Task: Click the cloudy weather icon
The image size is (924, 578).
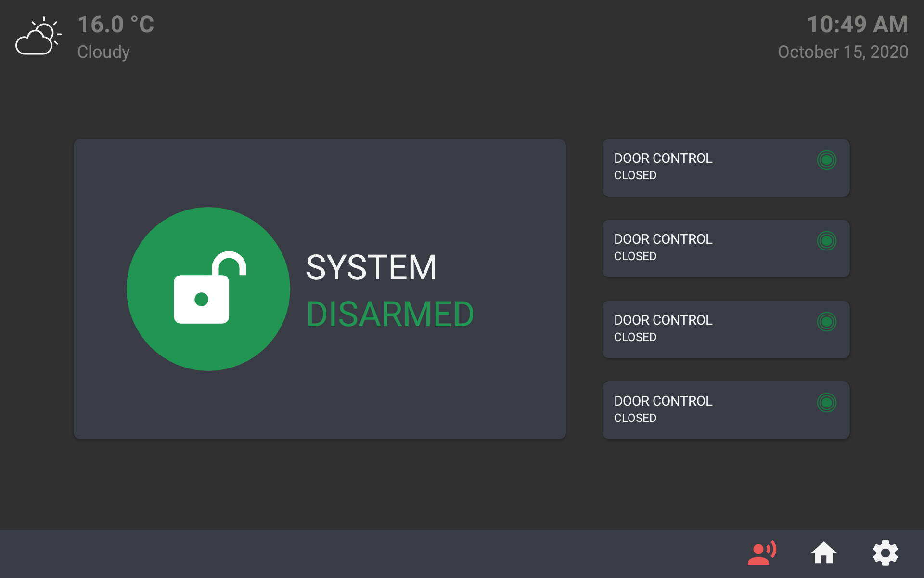Action: point(38,36)
